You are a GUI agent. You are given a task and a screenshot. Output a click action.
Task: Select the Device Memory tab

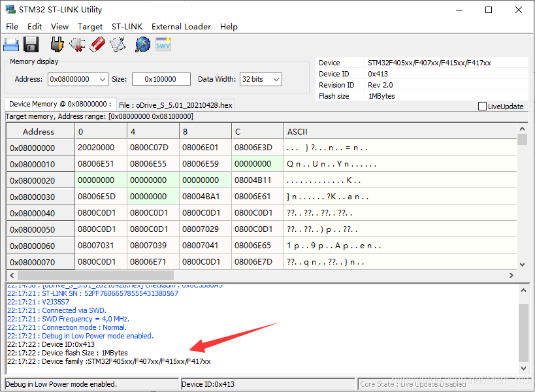point(60,104)
